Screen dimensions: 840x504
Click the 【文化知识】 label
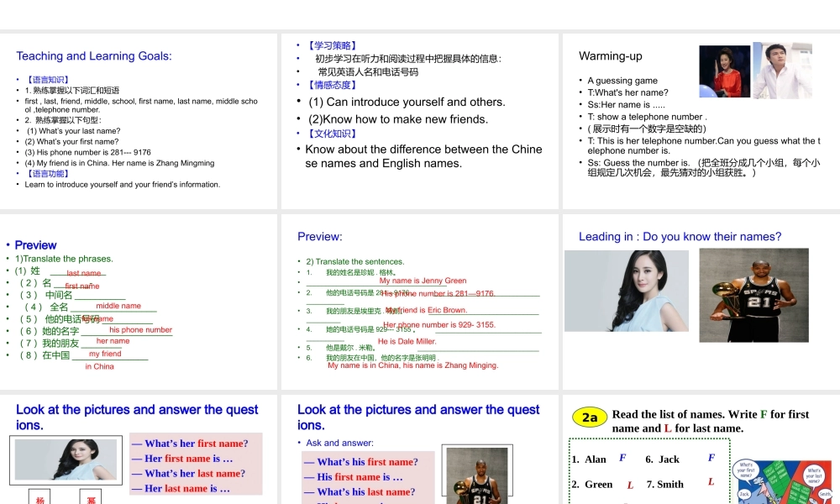332,134
